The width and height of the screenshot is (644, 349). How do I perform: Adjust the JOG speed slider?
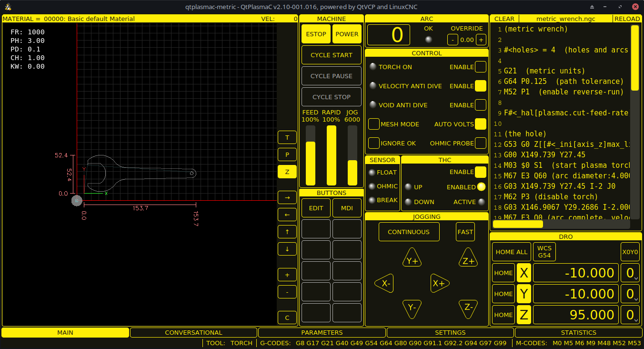[352, 172]
